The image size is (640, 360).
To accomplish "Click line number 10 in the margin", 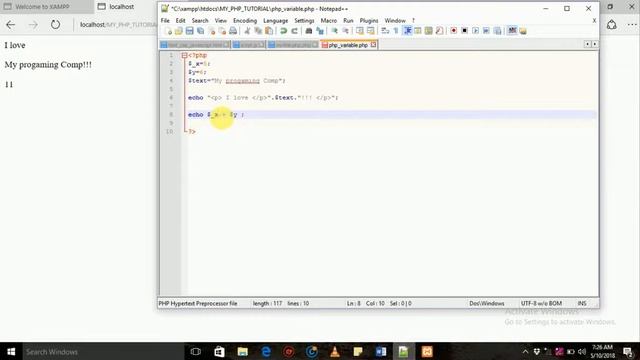I will (169, 131).
